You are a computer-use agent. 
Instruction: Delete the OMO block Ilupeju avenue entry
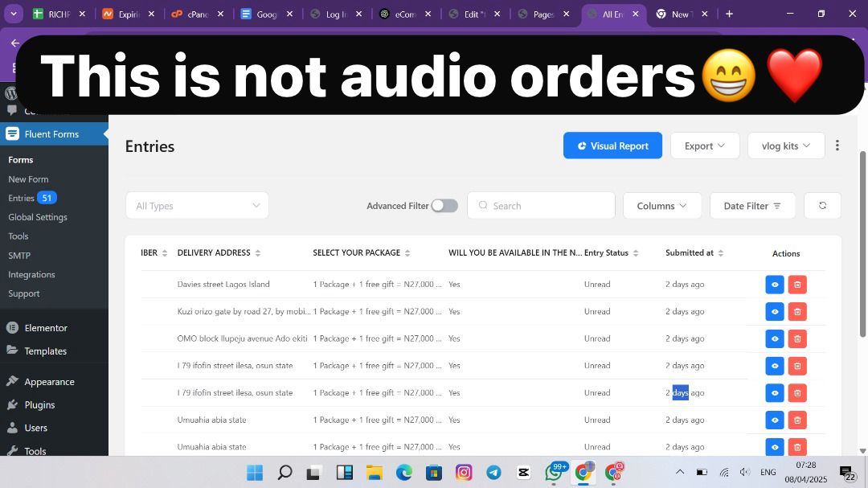(x=796, y=338)
